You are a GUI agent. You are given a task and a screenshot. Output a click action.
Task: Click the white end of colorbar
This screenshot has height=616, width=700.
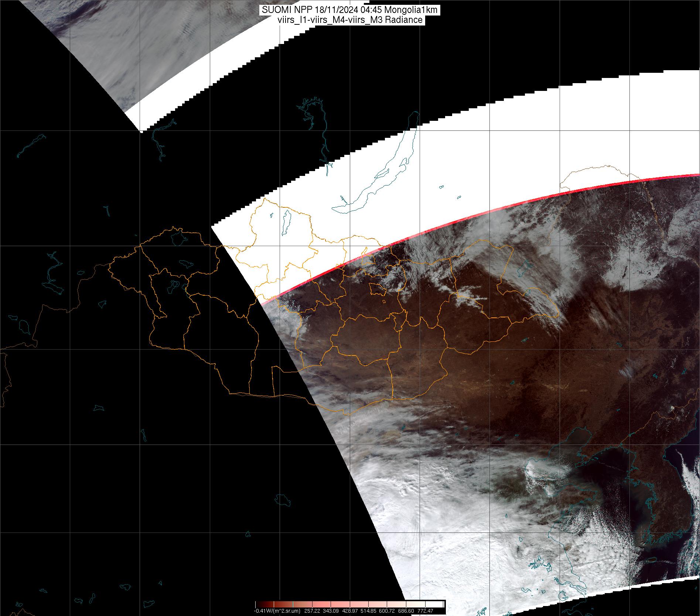[440, 605]
